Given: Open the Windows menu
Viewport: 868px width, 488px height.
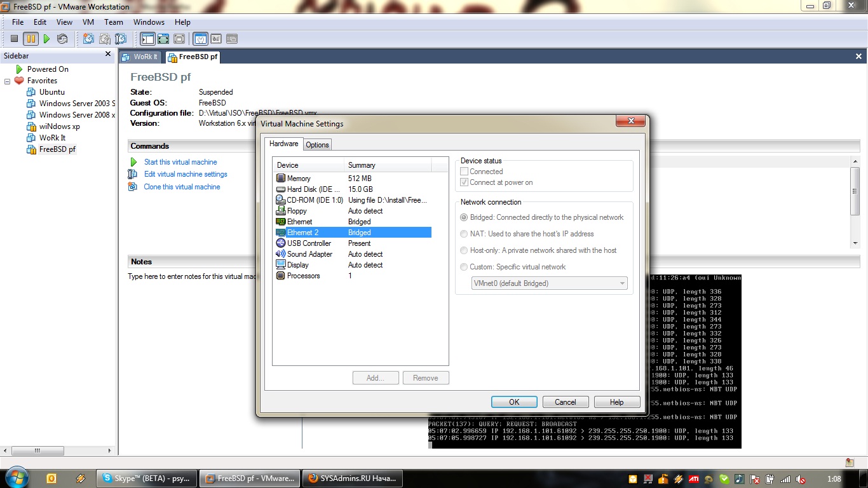Looking at the screenshot, I should (149, 22).
